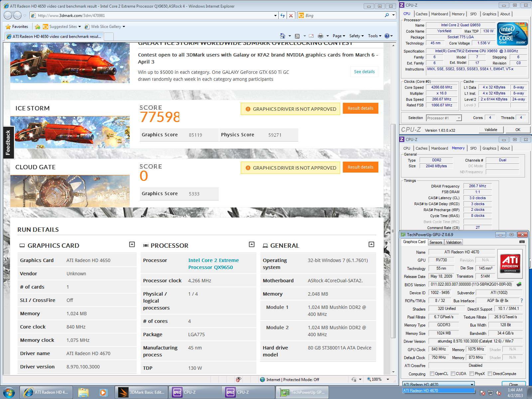The image size is (532, 399).
Task: Stop page loading with the red X icon
Action: (x=291, y=15)
